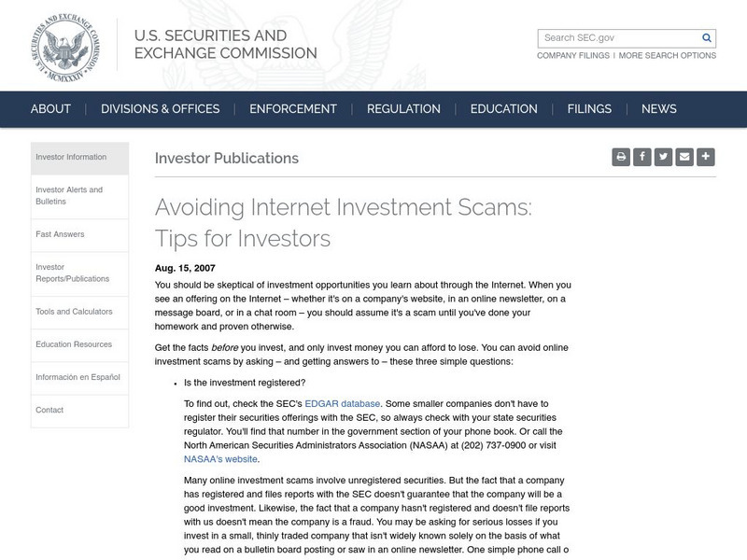
Task: Open the Divisions & Offices menu
Action: click(161, 109)
